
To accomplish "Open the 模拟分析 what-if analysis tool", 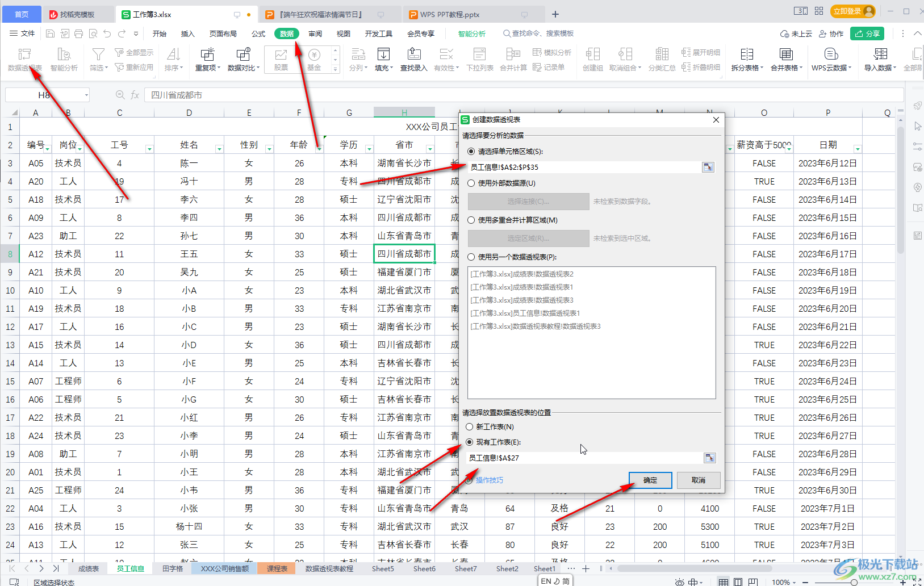I will tap(552, 52).
